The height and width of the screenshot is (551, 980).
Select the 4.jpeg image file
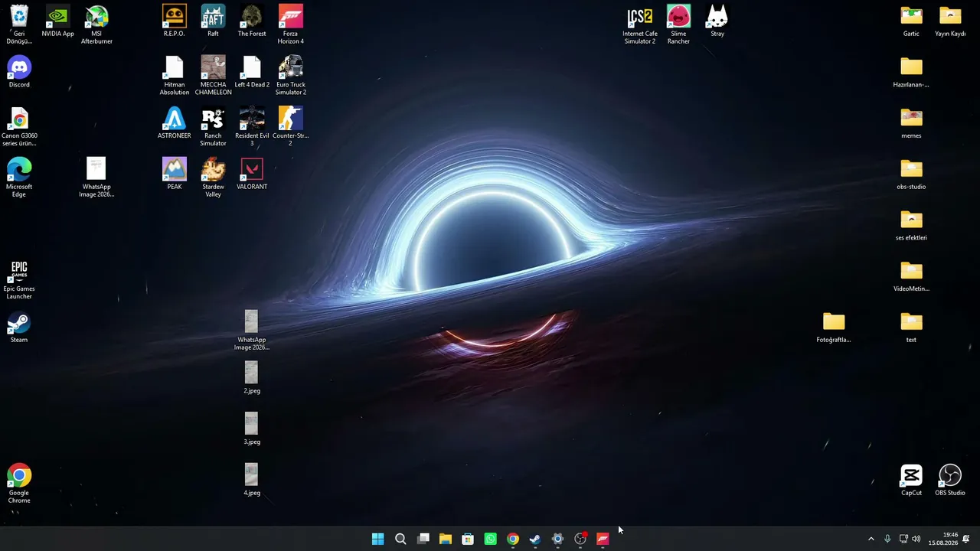pyautogui.click(x=252, y=481)
